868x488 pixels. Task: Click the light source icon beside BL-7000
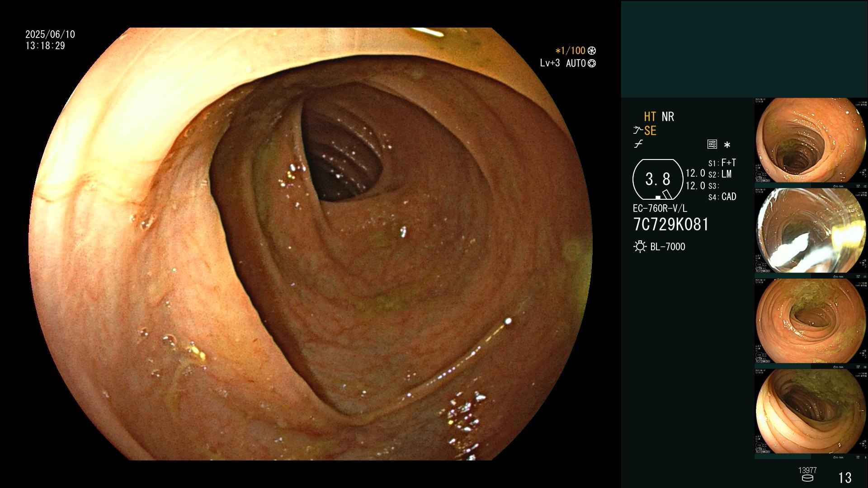coord(640,247)
